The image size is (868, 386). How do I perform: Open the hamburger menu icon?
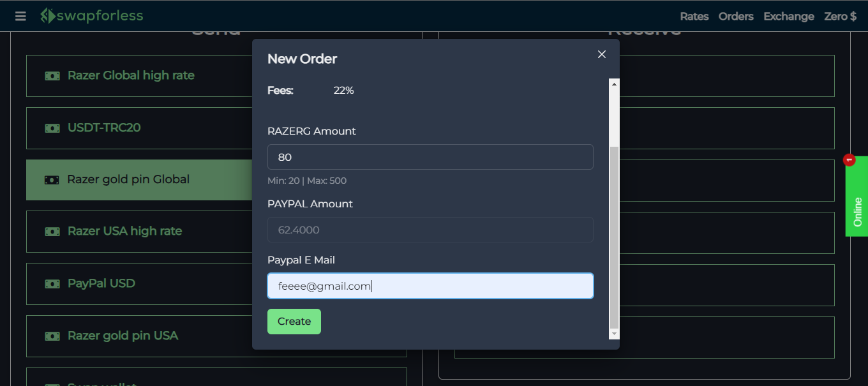click(20, 16)
